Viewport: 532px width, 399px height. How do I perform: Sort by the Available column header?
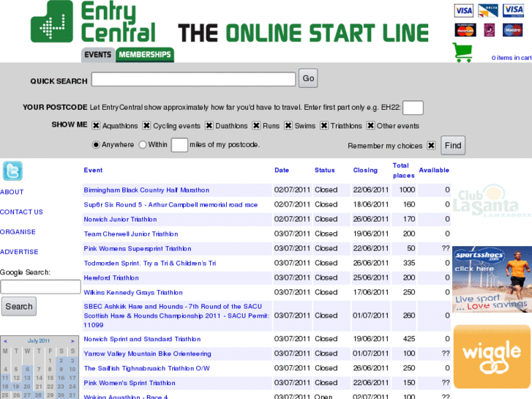(434, 170)
